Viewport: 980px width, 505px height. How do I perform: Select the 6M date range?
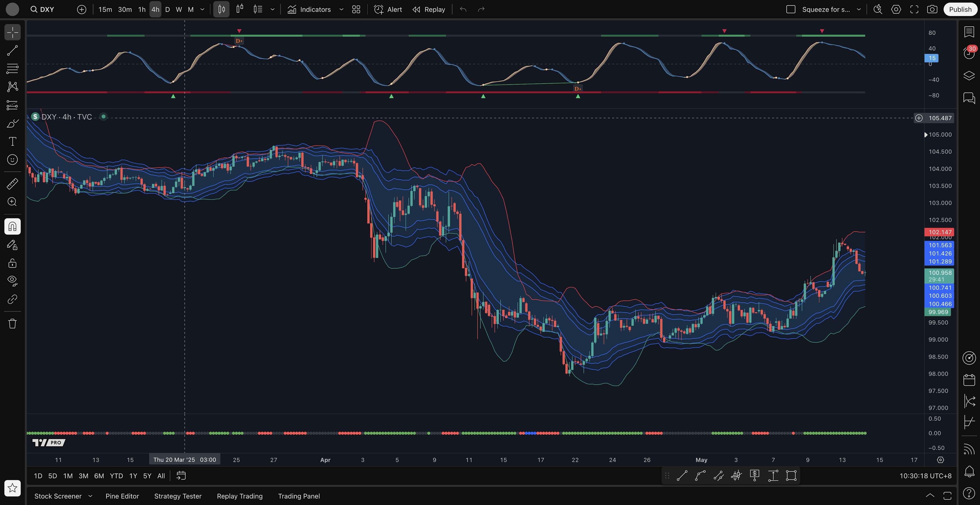[x=99, y=476]
